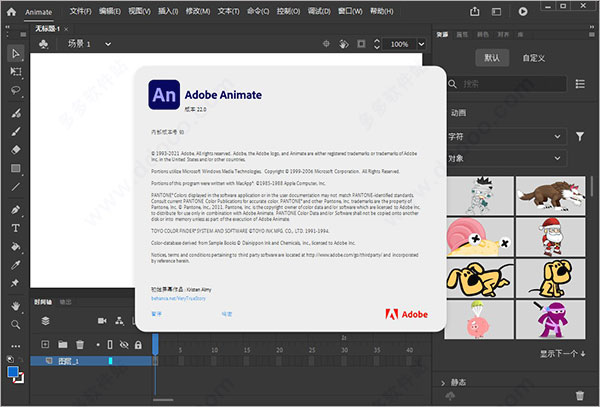Select the 默认 assets button
600x407 pixels.
pos(492,58)
